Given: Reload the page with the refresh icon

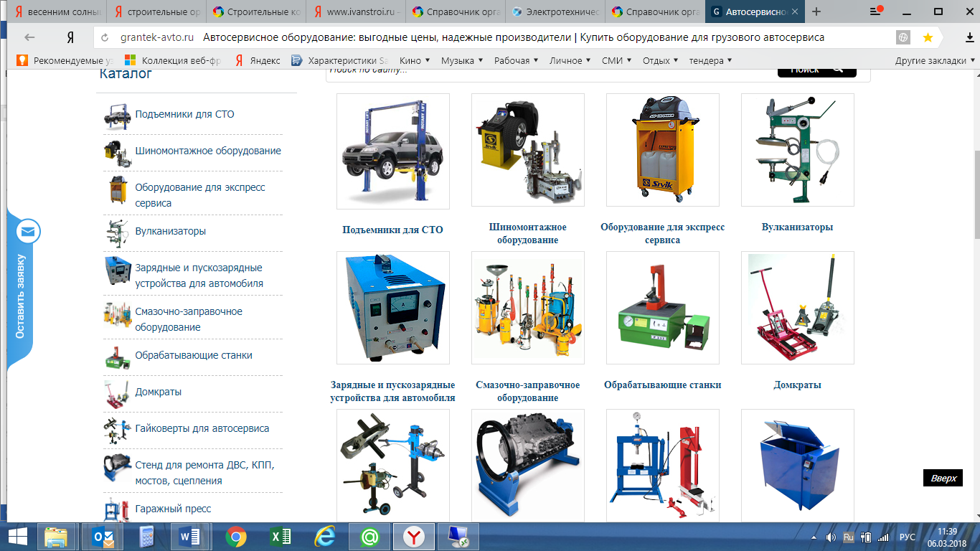Looking at the screenshot, I should (x=105, y=37).
